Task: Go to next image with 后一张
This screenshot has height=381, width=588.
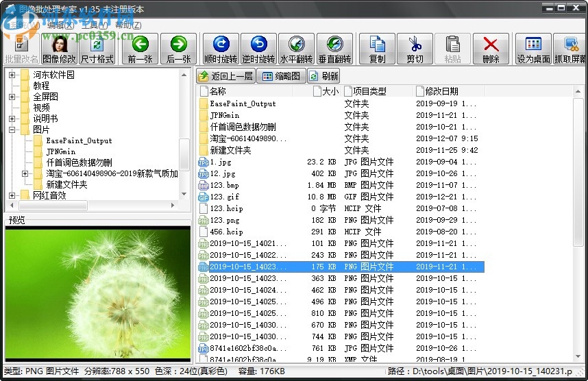Action: (178, 49)
